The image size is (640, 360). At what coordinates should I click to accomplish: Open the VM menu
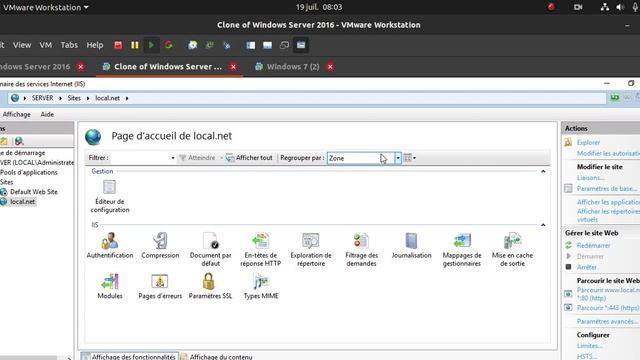(46, 45)
